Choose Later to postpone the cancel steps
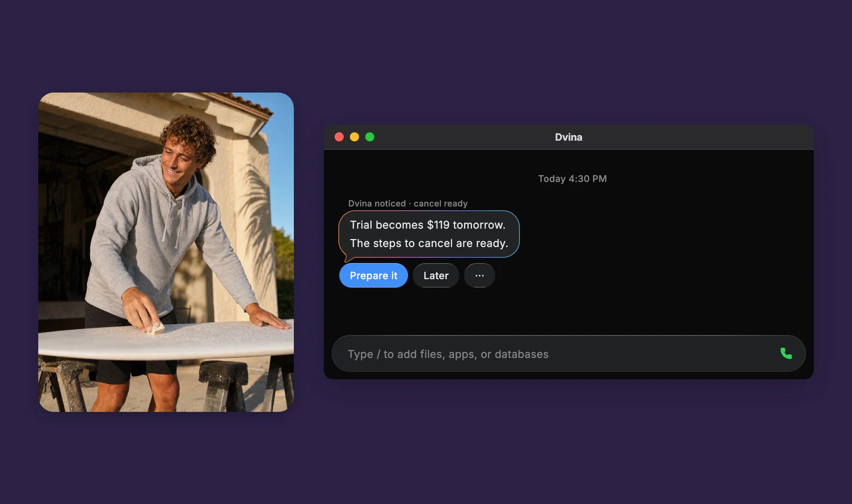 point(436,275)
